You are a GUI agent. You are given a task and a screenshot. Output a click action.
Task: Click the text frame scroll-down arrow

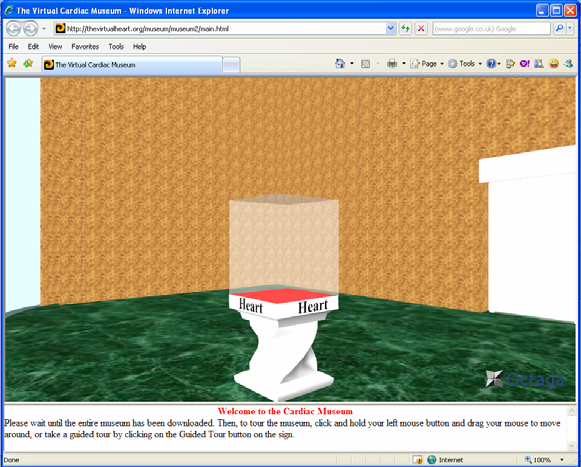(571, 445)
